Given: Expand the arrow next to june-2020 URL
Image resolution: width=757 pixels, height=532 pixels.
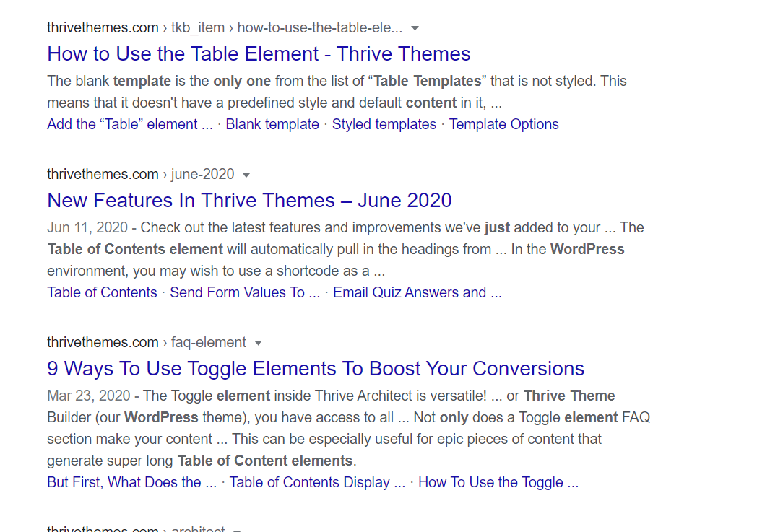Looking at the screenshot, I should [x=246, y=175].
